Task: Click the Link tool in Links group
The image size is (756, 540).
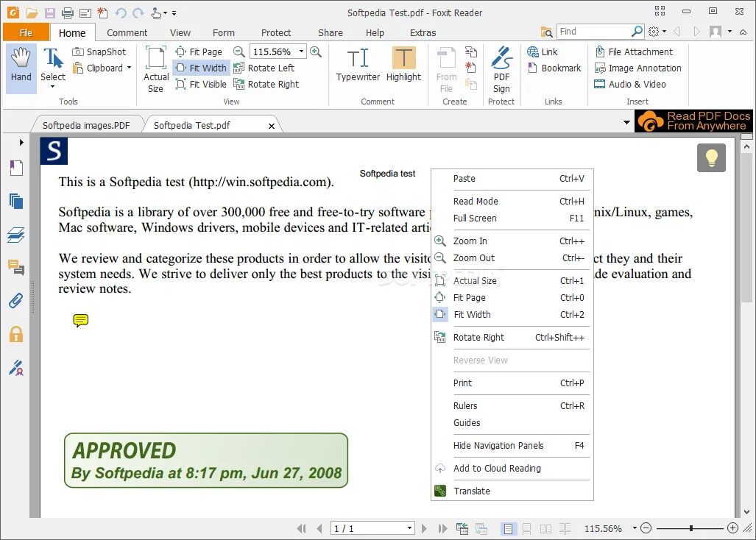Action: click(x=543, y=51)
